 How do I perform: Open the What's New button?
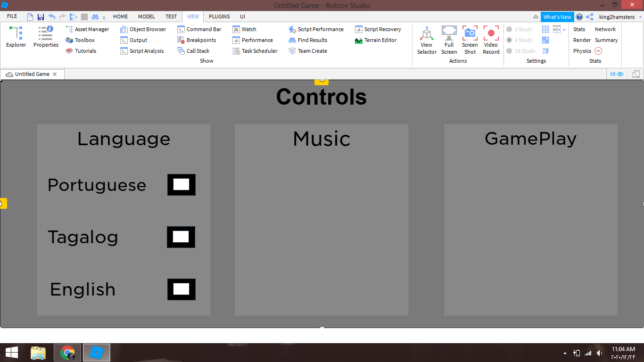tap(557, 17)
